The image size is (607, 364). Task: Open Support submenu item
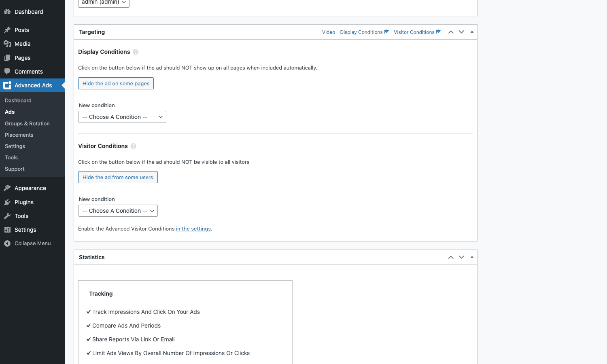pos(15,169)
